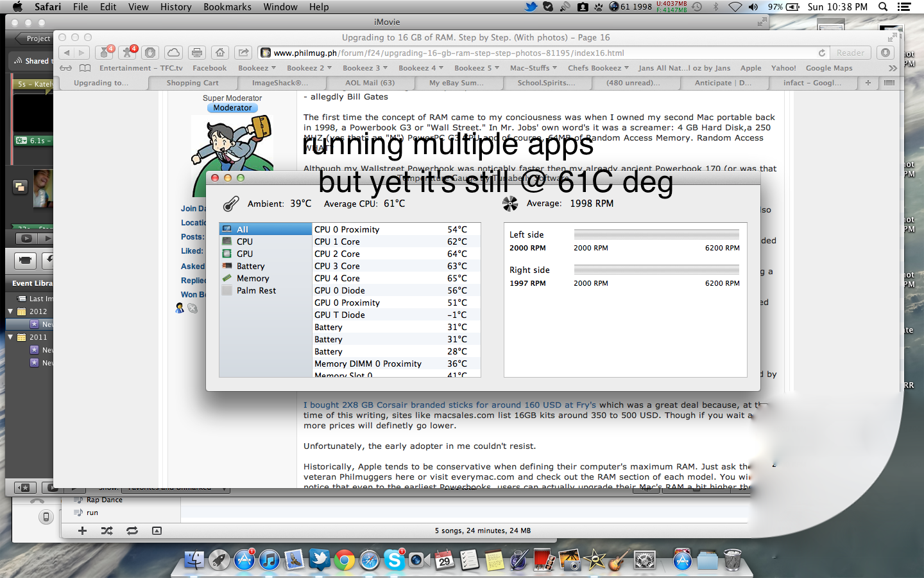
Task: Open the Downloads button in Safari toolbar
Action: tap(886, 53)
